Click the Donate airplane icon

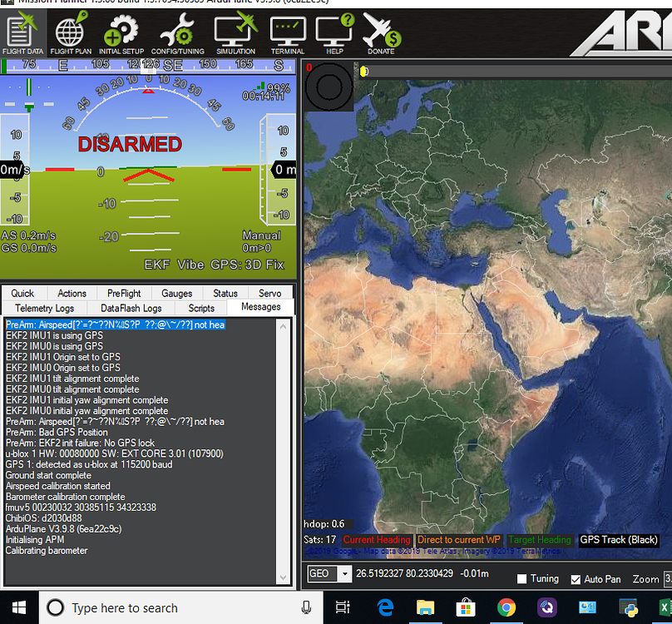pos(382,34)
